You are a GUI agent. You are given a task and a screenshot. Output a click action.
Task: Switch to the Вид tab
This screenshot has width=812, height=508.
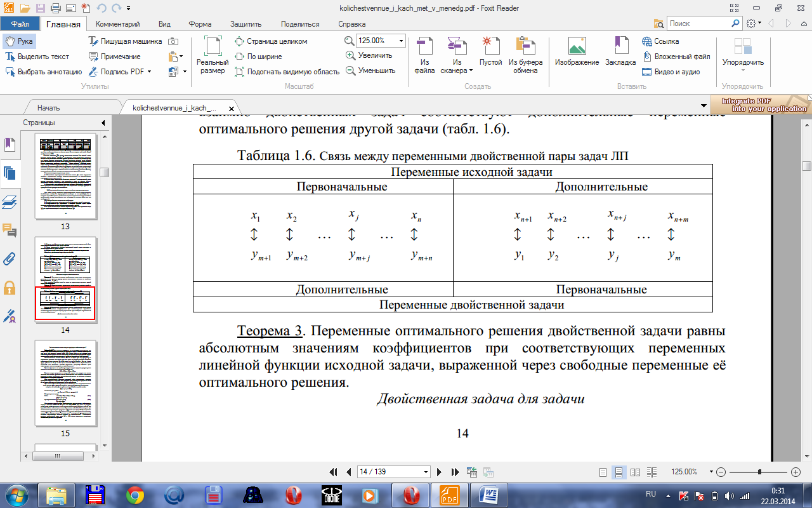[x=164, y=24]
